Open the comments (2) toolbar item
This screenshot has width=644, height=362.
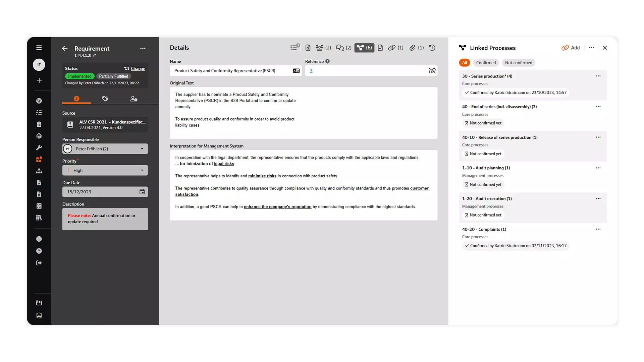(x=344, y=48)
